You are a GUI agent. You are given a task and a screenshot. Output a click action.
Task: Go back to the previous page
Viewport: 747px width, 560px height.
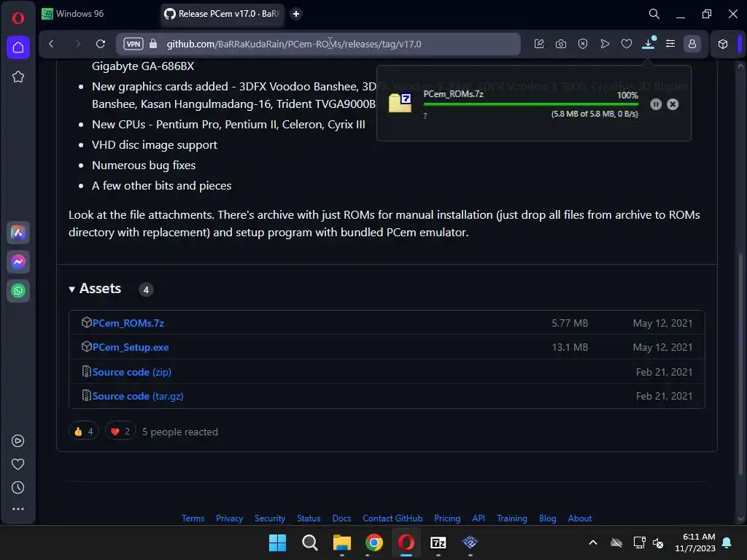[x=52, y=44]
